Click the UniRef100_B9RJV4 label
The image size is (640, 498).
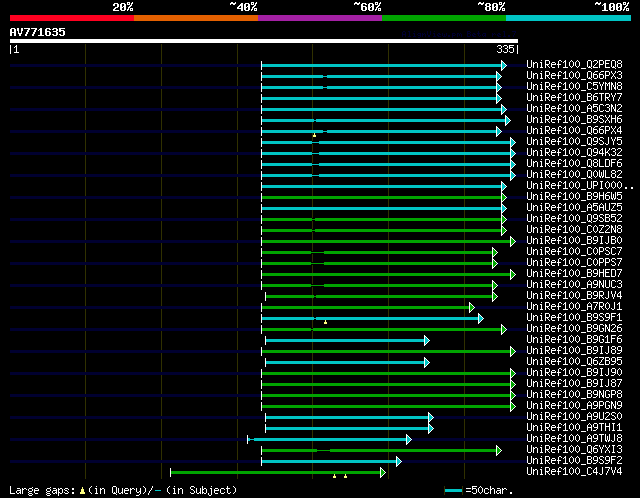pyautogui.click(x=574, y=296)
